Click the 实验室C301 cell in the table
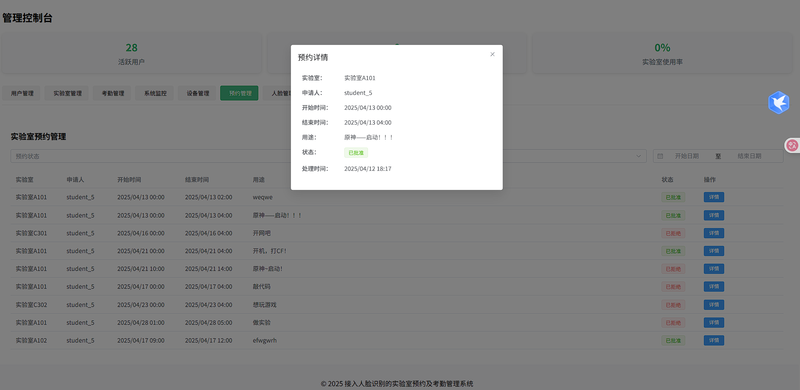The height and width of the screenshot is (390, 800). coord(31,233)
